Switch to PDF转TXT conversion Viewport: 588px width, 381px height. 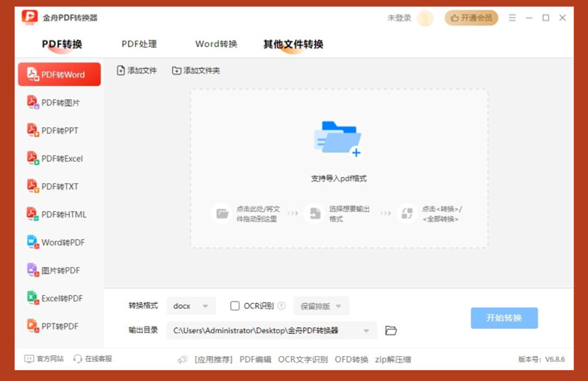click(x=60, y=187)
